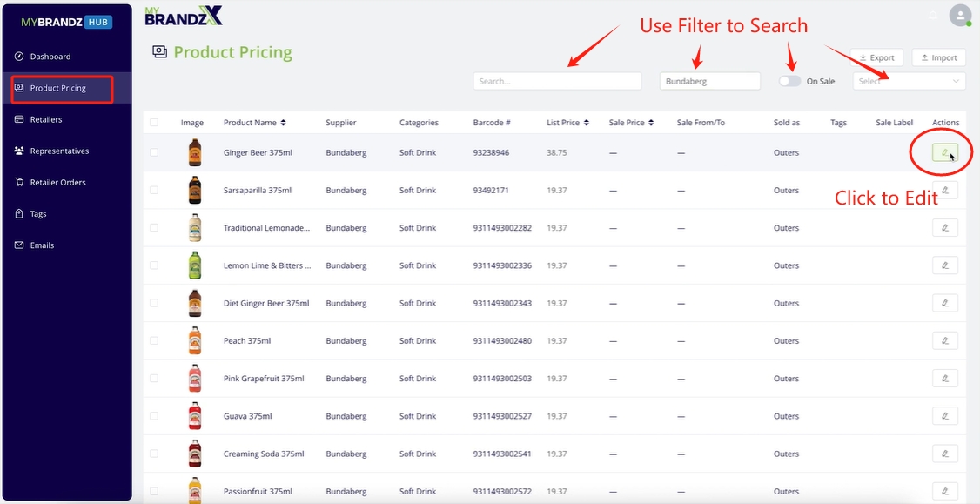Navigate to Representatives in sidebar

[66, 151]
